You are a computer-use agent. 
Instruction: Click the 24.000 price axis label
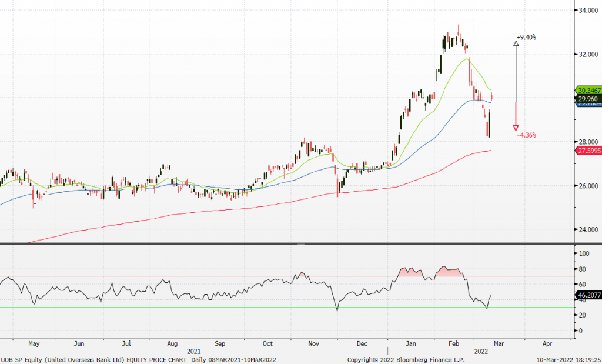(588, 229)
